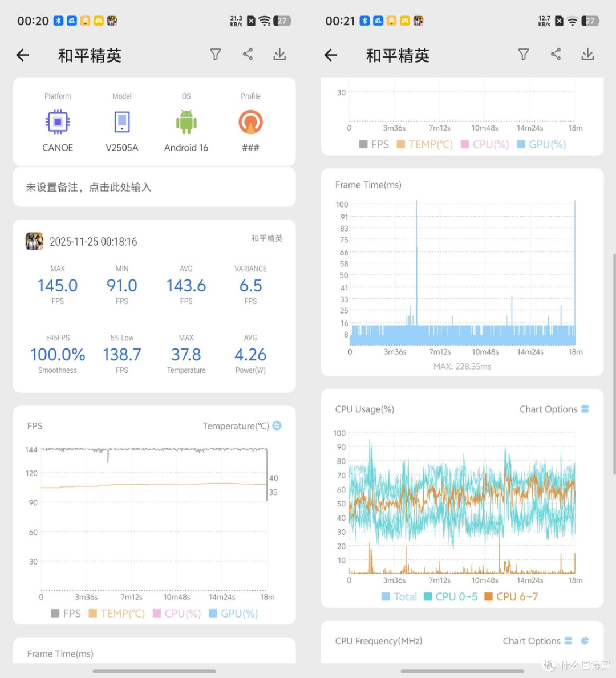Image resolution: width=616 pixels, height=678 pixels.
Task: Toggle Total series in CPU Usage legend
Action: tap(399, 596)
